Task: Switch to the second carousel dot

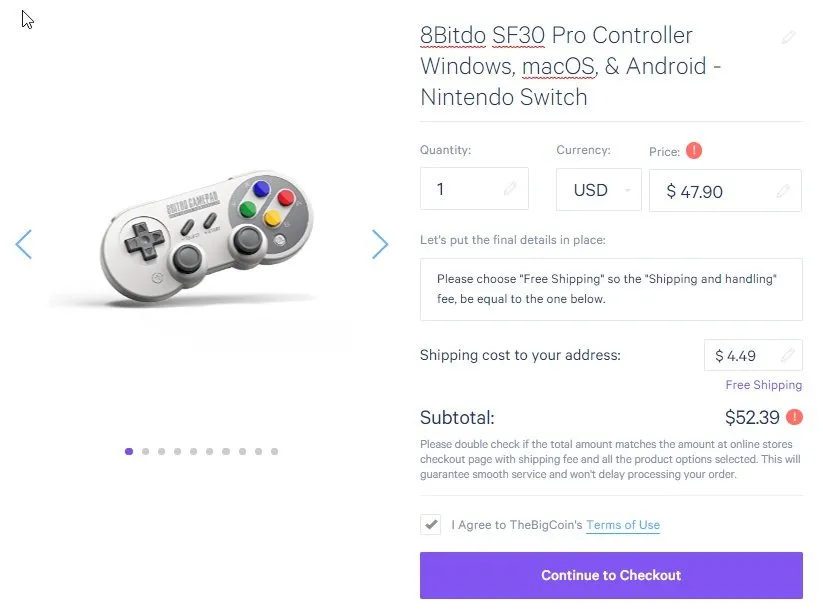Action: 145,451
